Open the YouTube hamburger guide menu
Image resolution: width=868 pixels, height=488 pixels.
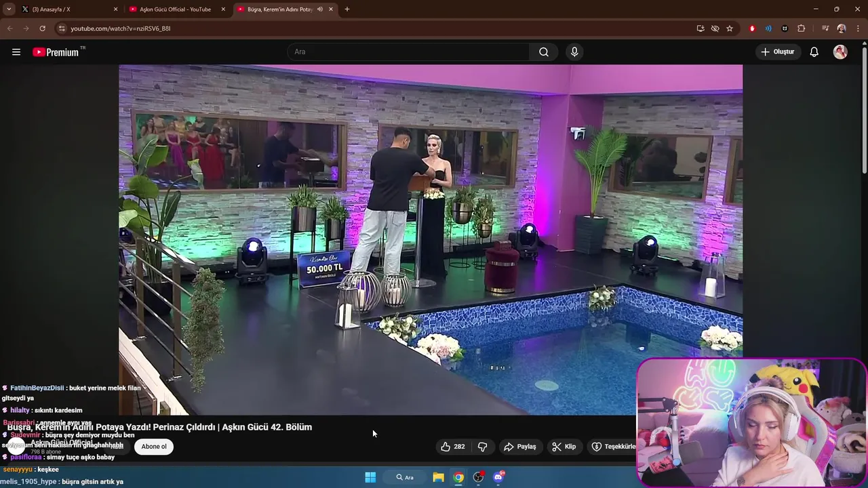16,52
